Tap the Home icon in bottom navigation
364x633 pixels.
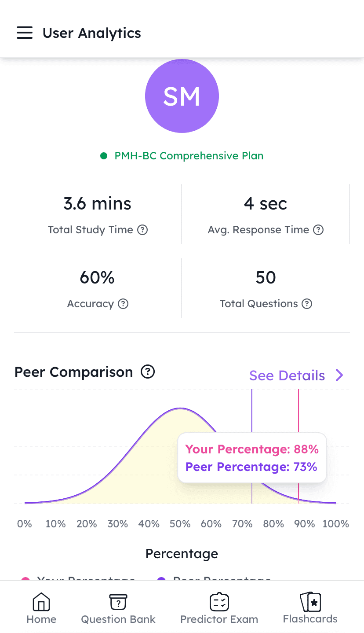coord(41,602)
